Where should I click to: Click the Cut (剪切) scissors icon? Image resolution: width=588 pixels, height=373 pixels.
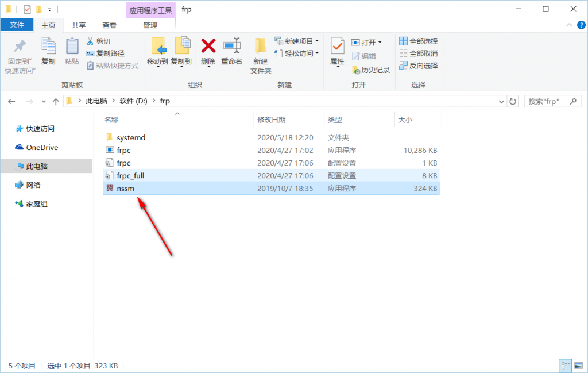[90, 41]
